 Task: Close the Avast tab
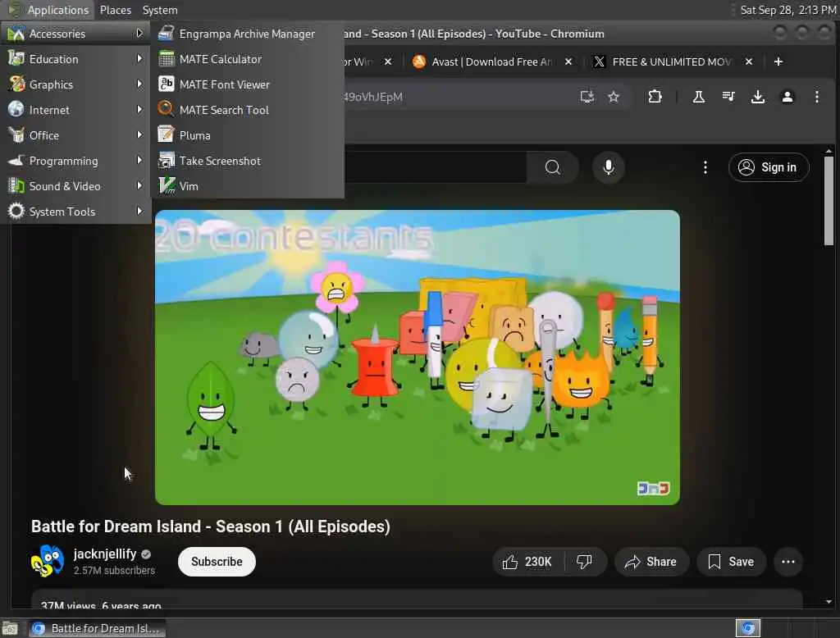pos(568,62)
